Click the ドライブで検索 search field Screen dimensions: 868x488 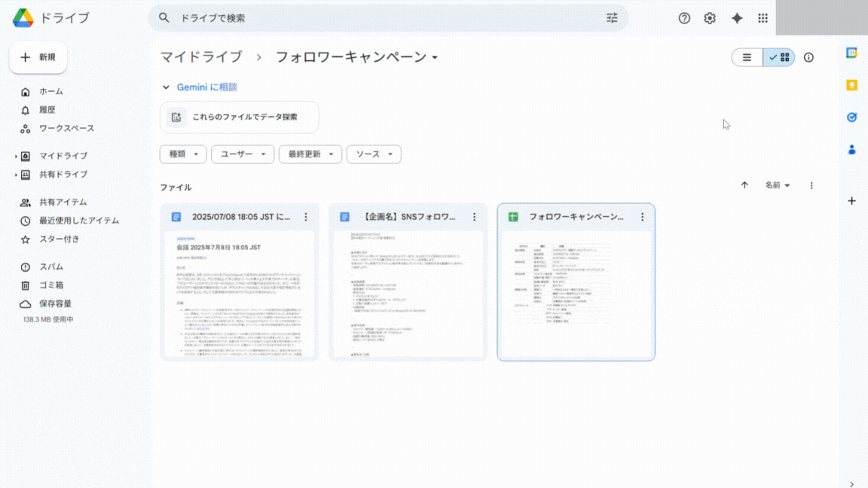387,18
